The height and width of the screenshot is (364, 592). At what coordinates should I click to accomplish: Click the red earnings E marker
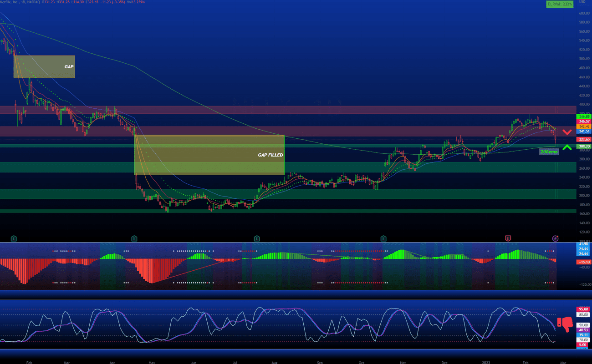point(508,238)
